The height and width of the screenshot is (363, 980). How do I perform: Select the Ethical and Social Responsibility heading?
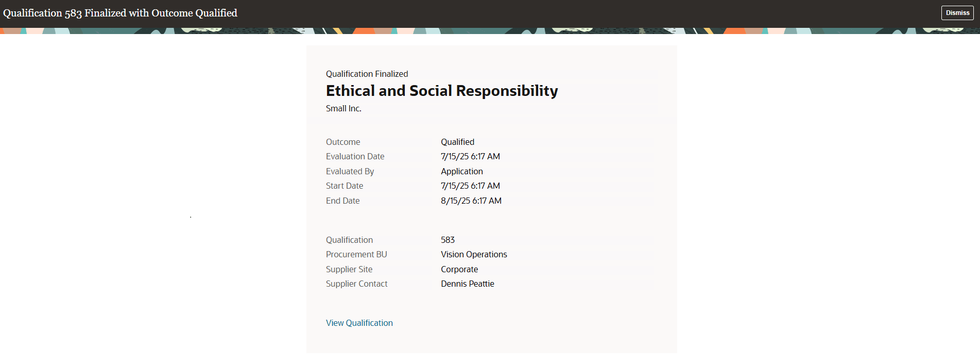pyautogui.click(x=442, y=91)
